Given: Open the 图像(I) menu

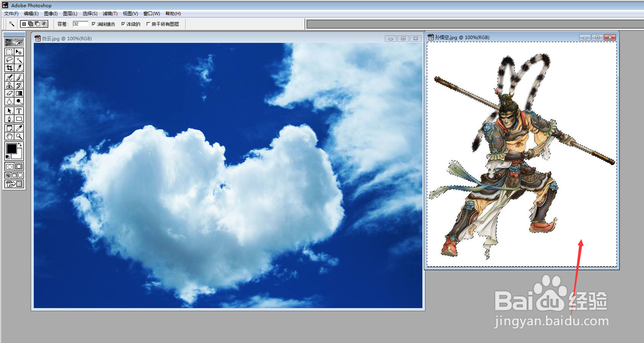Looking at the screenshot, I should [51, 13].
